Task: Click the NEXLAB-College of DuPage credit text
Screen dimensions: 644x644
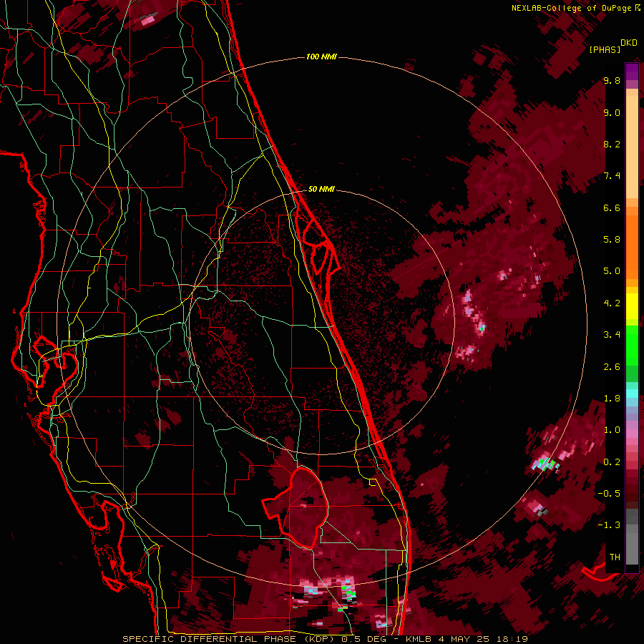Action: [575, 8]
